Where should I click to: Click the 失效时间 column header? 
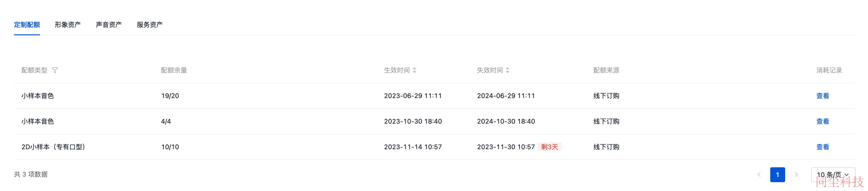tap(490, 70)
